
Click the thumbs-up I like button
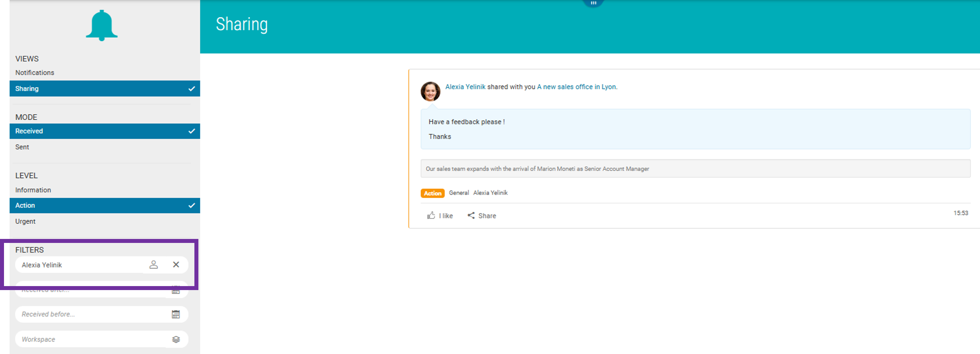(440, 216)
